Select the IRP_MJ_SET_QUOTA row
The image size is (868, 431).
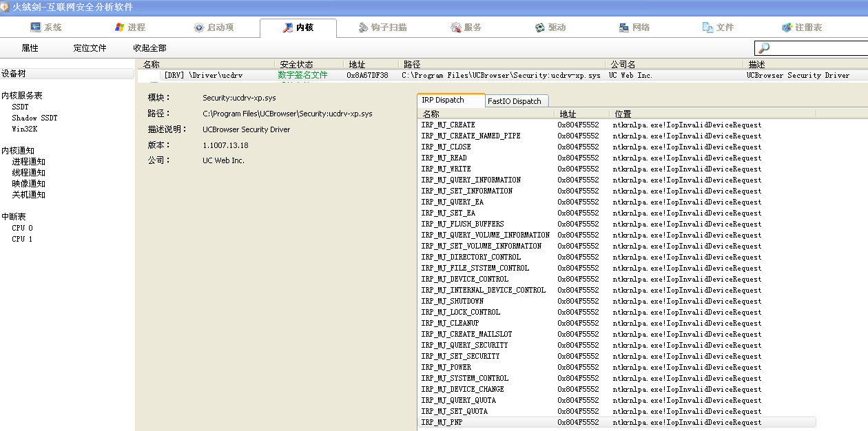[617, 411]
